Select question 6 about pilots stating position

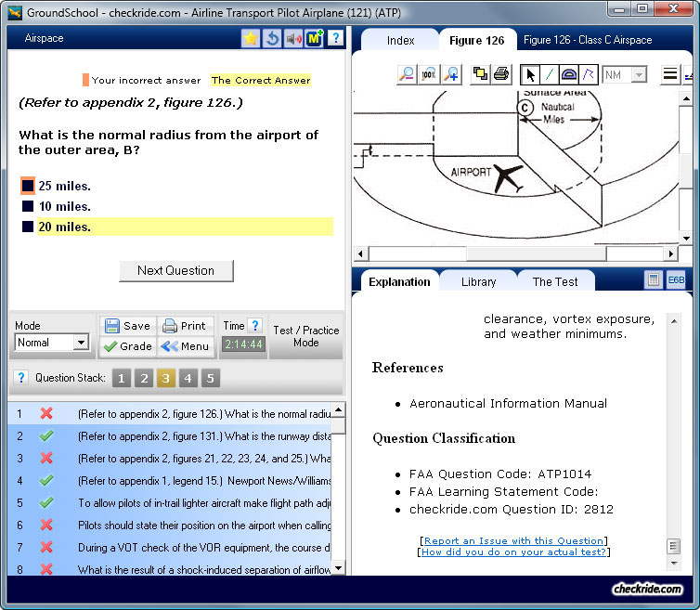pos(170,526)
